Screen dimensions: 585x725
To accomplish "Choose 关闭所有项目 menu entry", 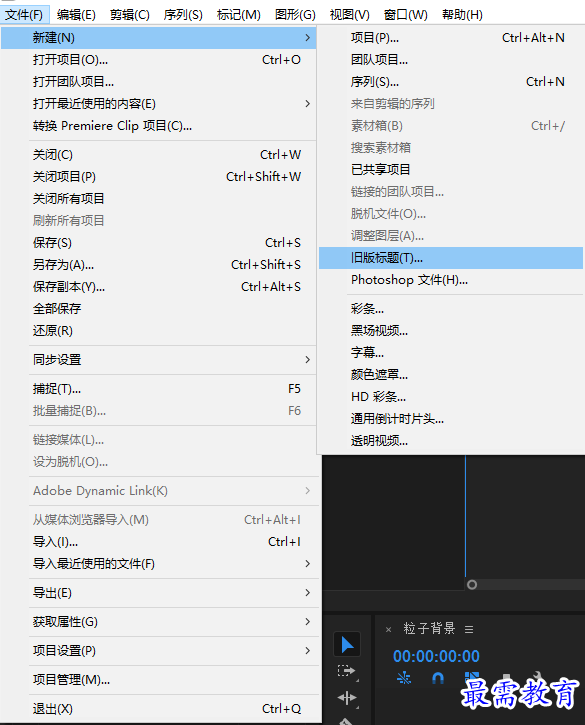I will click(x=159, y=198).
